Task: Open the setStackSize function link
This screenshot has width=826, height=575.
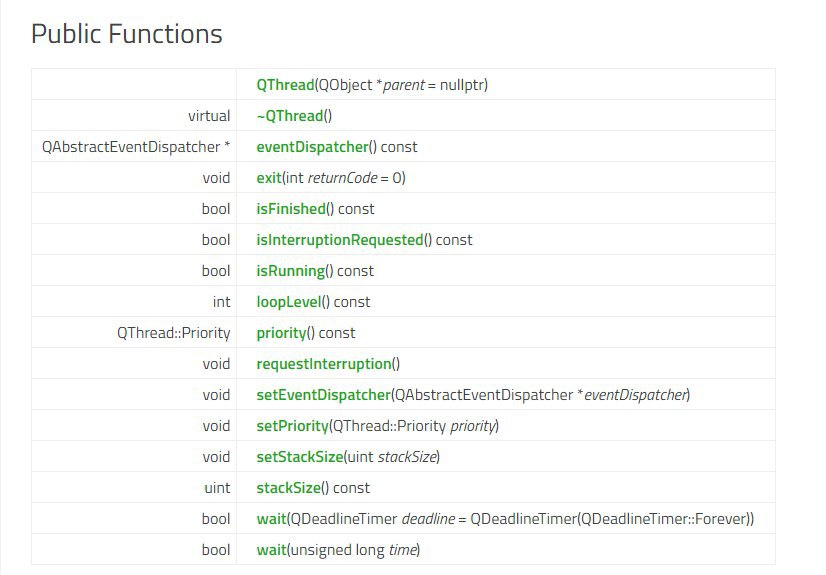Action: pos(300,458)
